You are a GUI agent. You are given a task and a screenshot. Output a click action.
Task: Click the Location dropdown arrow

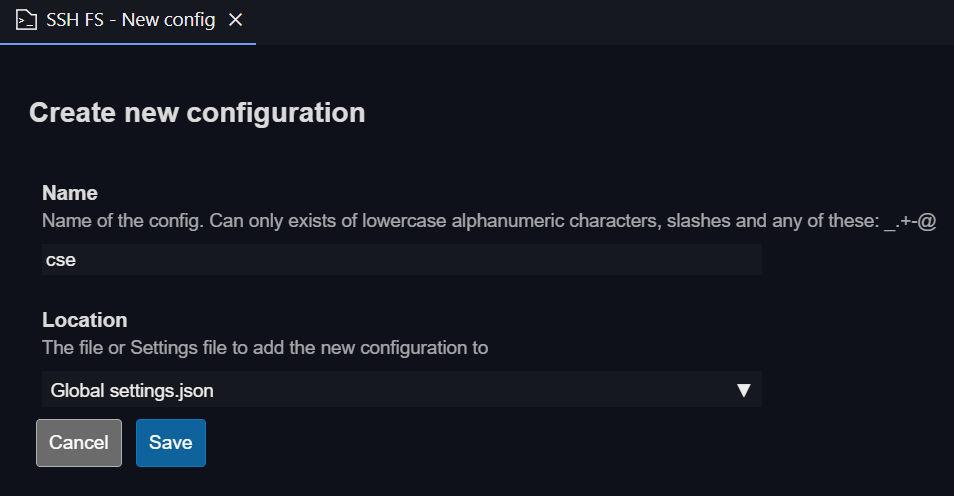[x=743, y=390]
